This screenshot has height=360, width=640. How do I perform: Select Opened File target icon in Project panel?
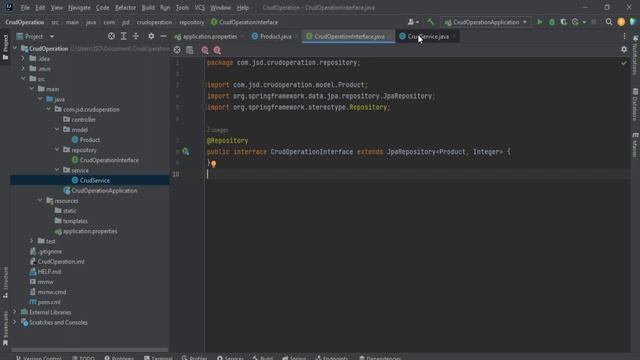(x=111, y=36)
